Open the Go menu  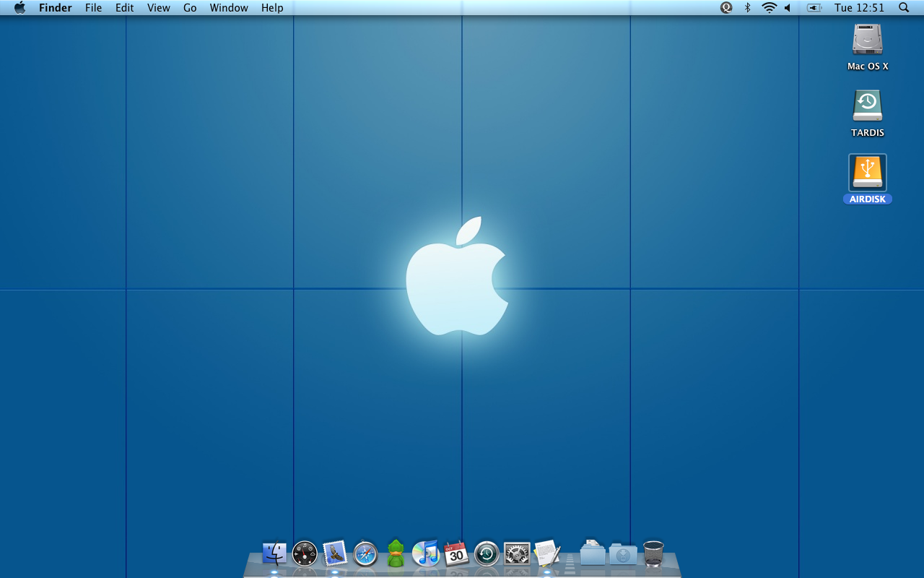[x=190, y=8]
